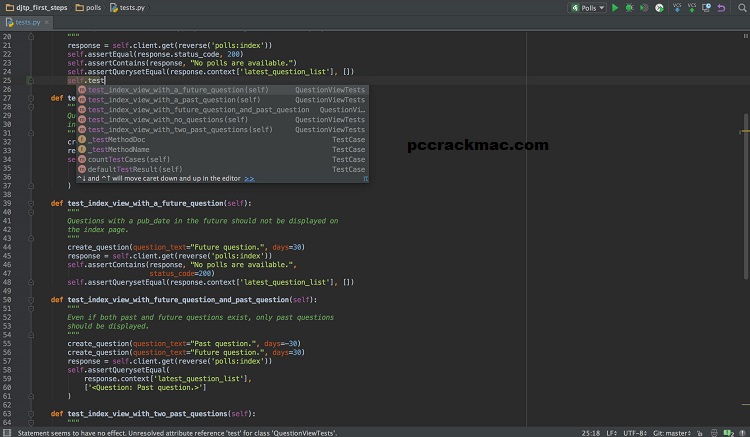
Task: Click the 'the index page.' docstring text
Action: (98, 229)
